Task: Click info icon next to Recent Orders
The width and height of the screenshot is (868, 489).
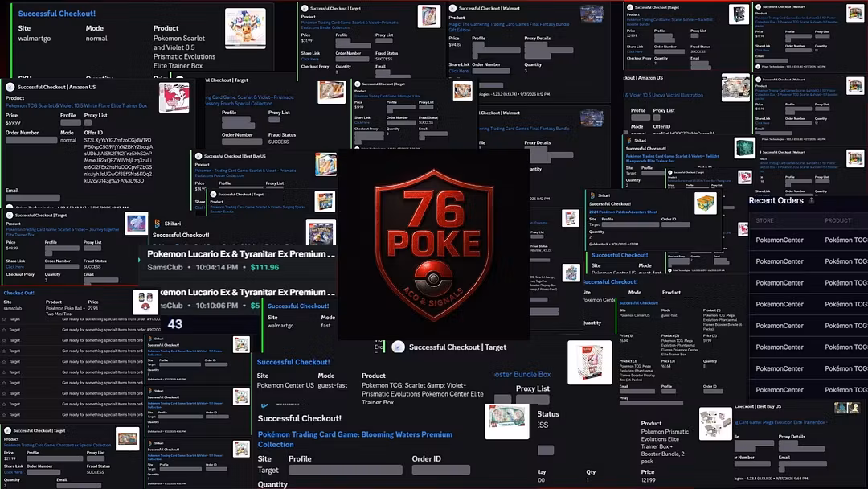Action: (811, 200)
